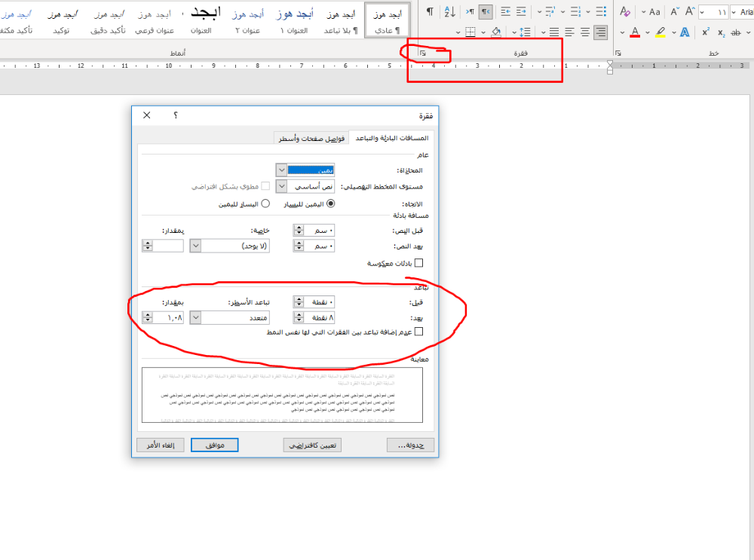
Task: Decrease the paragraph indent
Action: (521, 11)
